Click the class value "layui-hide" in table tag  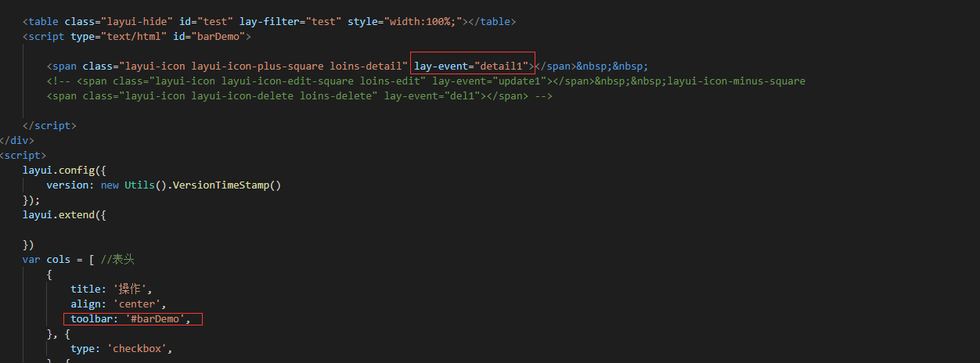click(138, 21)
